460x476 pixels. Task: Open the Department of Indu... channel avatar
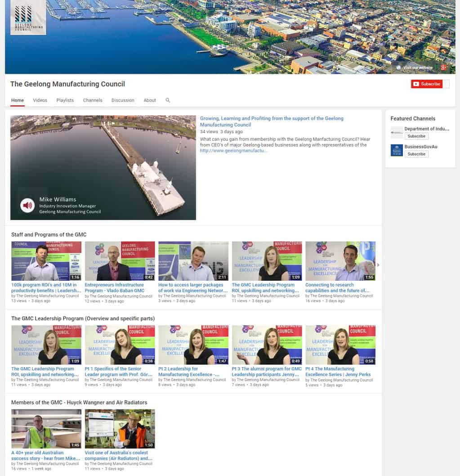pyautogui.click(x=397, y=133)
